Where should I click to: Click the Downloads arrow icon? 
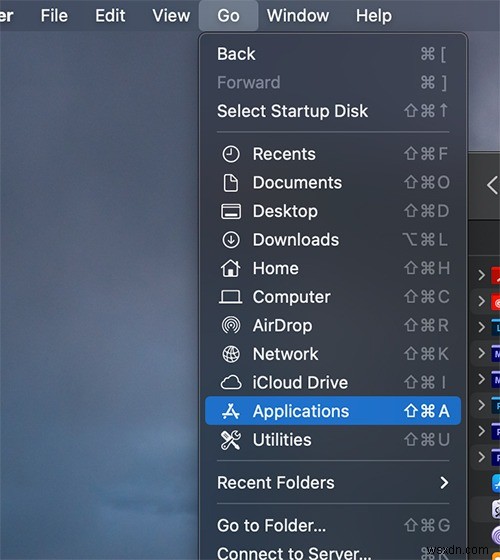pyautogui.click(x=231, y=240)
